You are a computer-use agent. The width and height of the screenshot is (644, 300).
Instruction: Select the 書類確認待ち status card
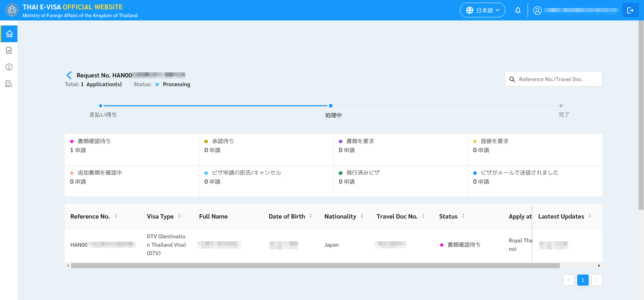[x=131, y=149]
